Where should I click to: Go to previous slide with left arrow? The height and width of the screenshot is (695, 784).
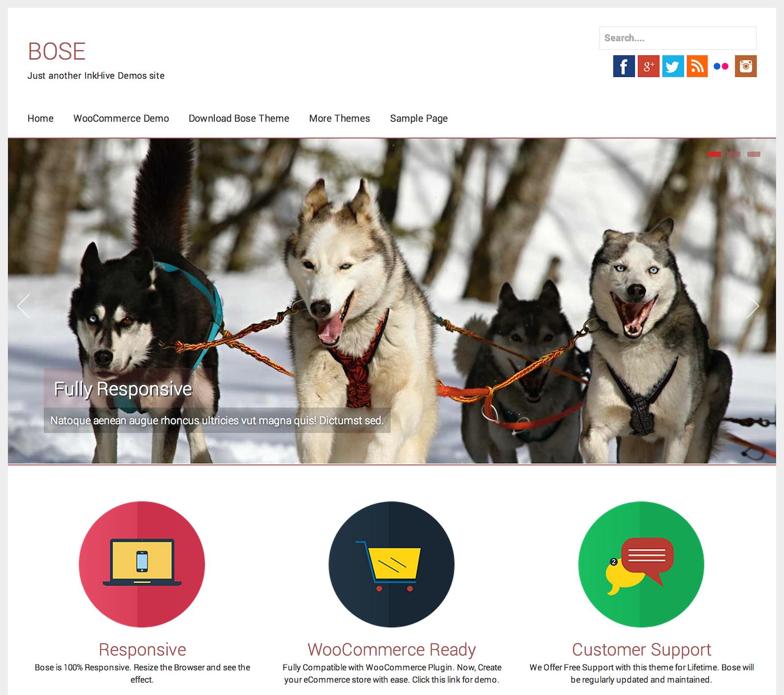[x=24, y=306]
